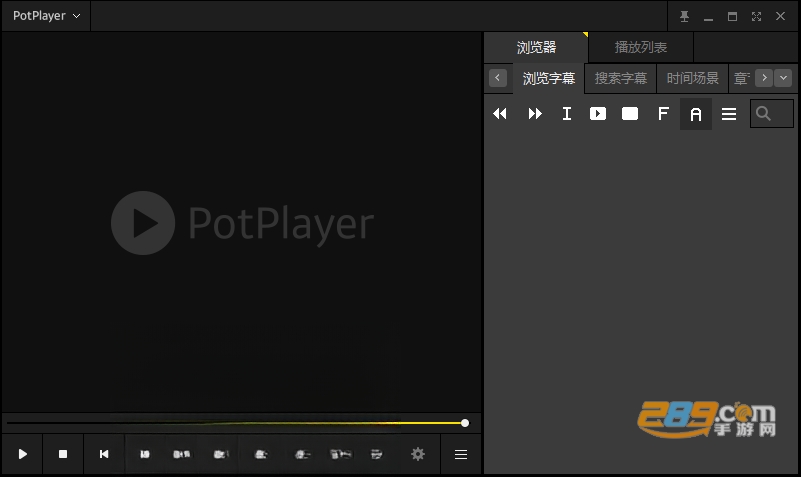Click the seek bar handle

(x=464, y=423)
